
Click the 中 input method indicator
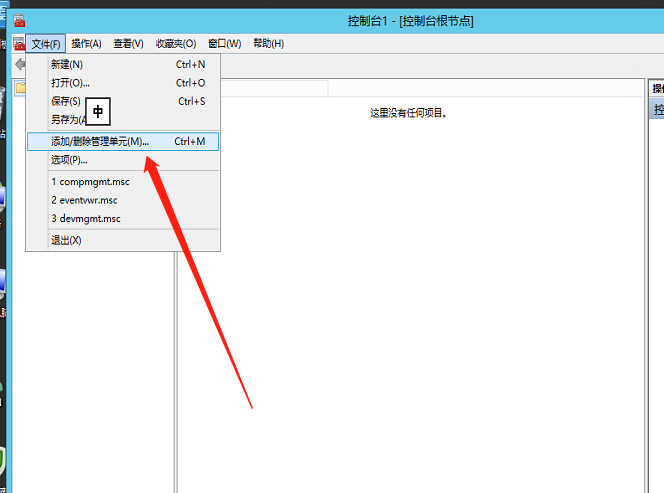click(x=97, y=110)
